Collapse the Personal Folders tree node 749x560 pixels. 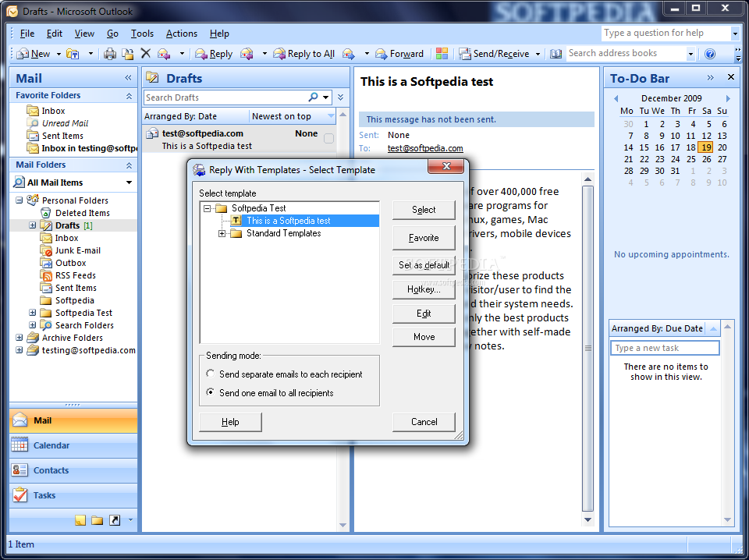(19, 200)
